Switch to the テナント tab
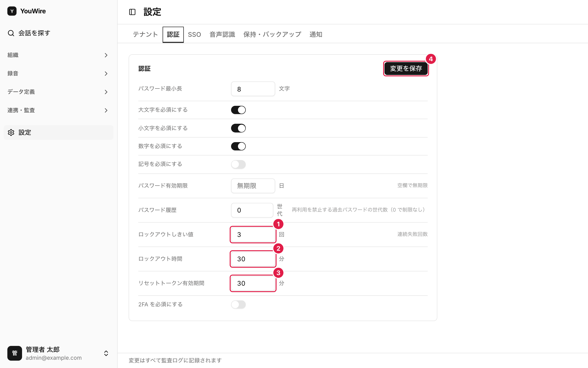This screenshot has width=588, height=368. pyautogui.click(x=145, y=34)
